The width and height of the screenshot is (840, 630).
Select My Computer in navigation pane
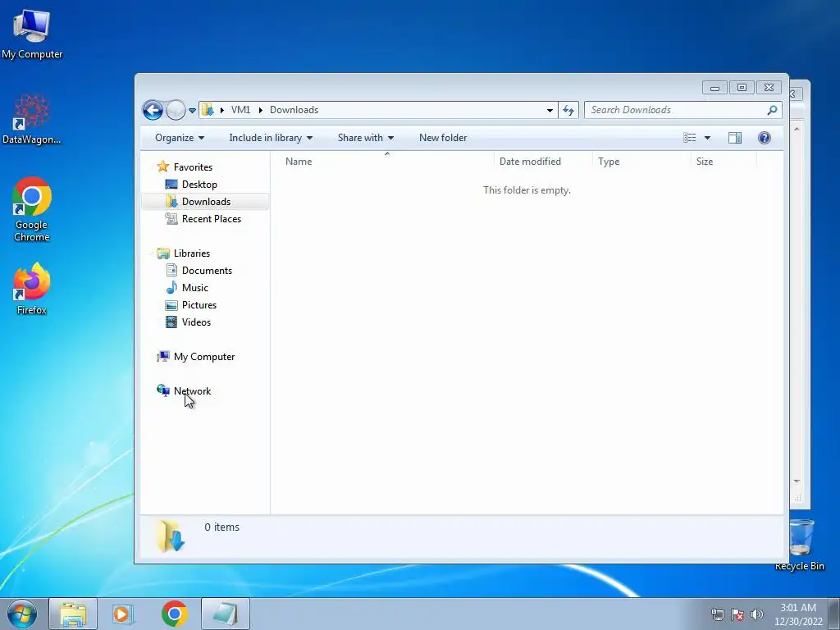pyautogui.click(x=204, y=357)
